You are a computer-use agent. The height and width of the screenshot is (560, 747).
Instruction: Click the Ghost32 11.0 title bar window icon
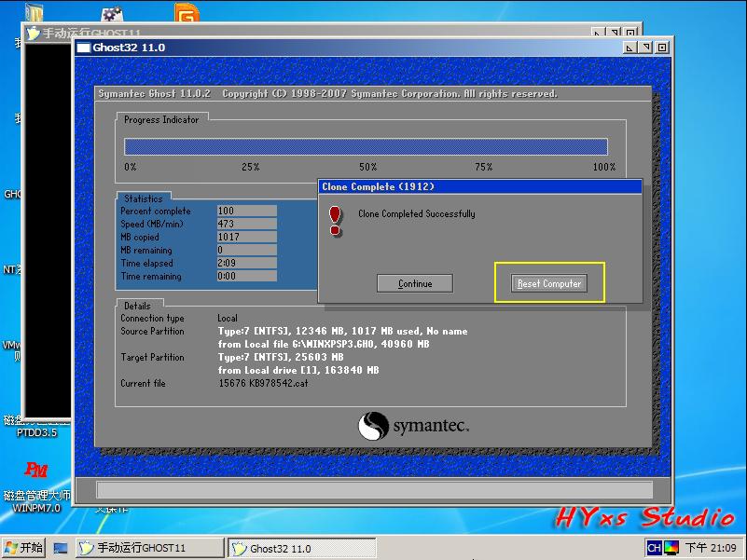83,48
